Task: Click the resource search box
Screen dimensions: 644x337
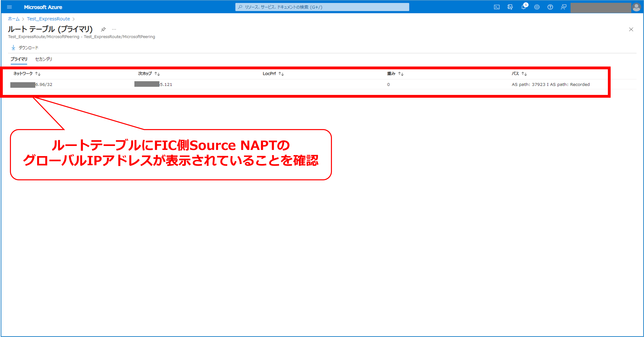Action: click(x=322, y=7)
